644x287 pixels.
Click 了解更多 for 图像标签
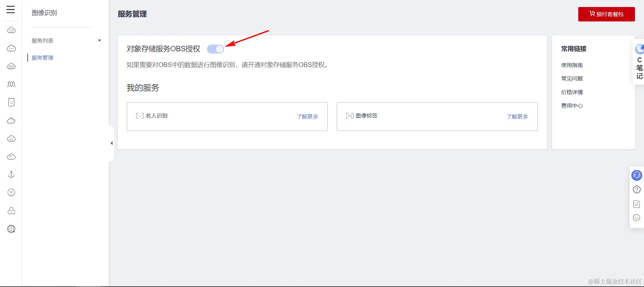point(517,117)
